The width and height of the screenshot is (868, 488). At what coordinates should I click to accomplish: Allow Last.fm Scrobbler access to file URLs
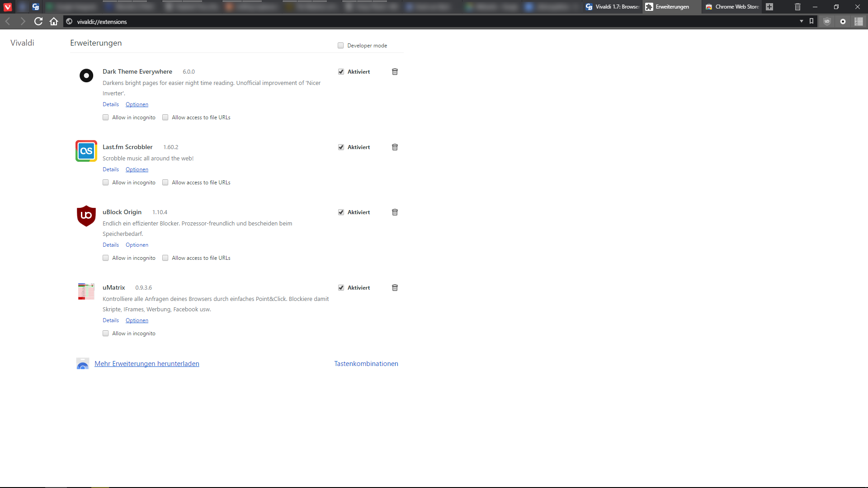click(x=165, y=183)
